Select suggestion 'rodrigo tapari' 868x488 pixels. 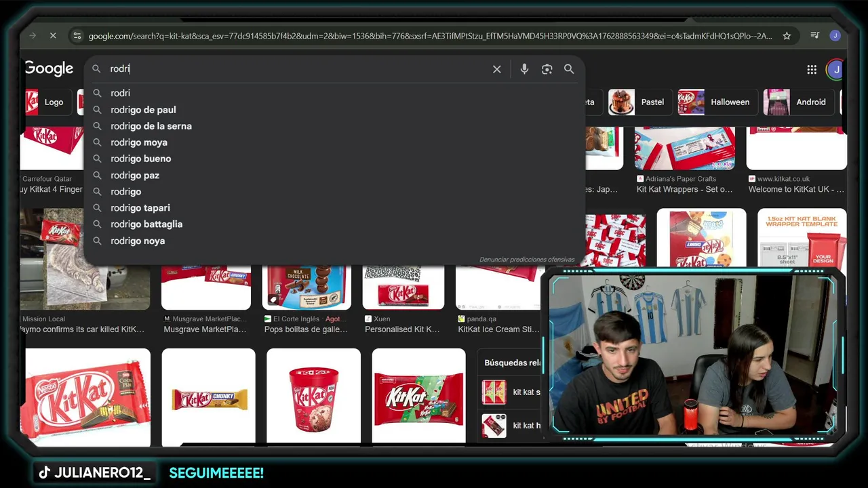tap(334, 207)
